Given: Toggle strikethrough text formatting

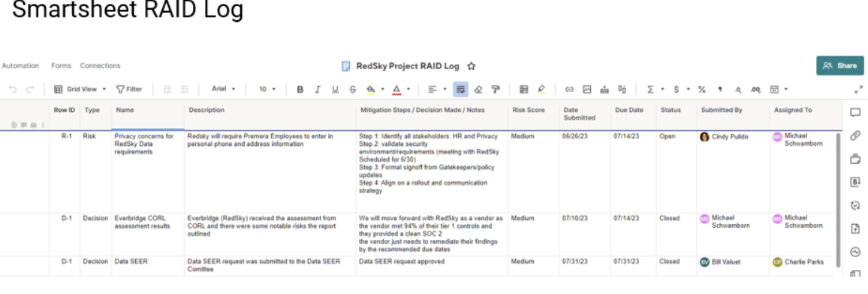Looking at the screenshot, I should 353,89.
